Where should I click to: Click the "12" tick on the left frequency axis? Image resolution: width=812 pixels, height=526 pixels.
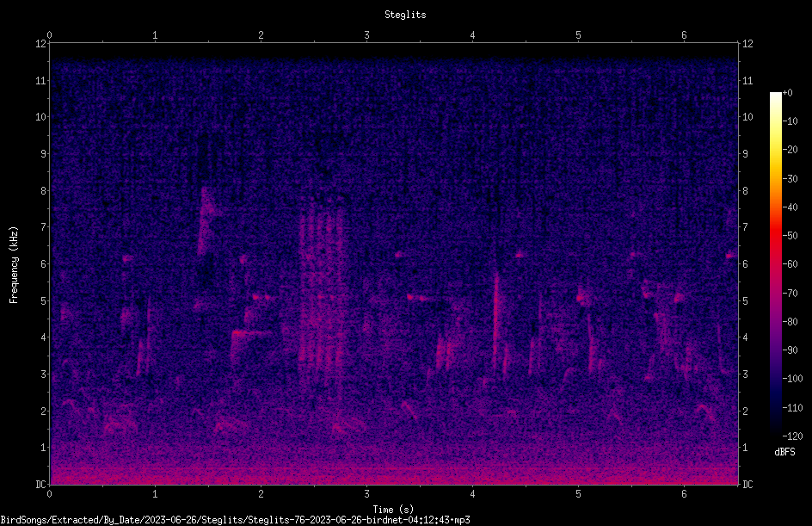pos(40,44)
